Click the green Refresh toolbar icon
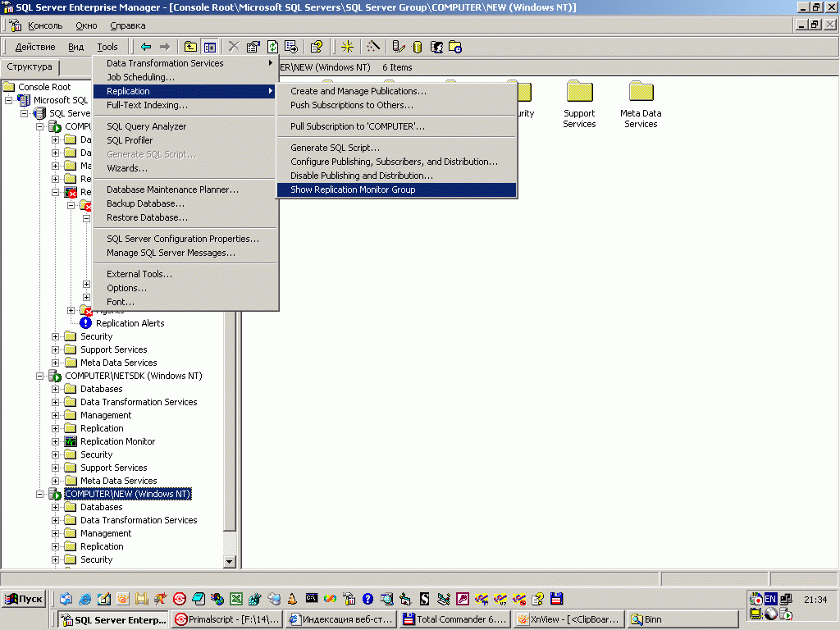This screenshot has width=840, height=630. 272,47
